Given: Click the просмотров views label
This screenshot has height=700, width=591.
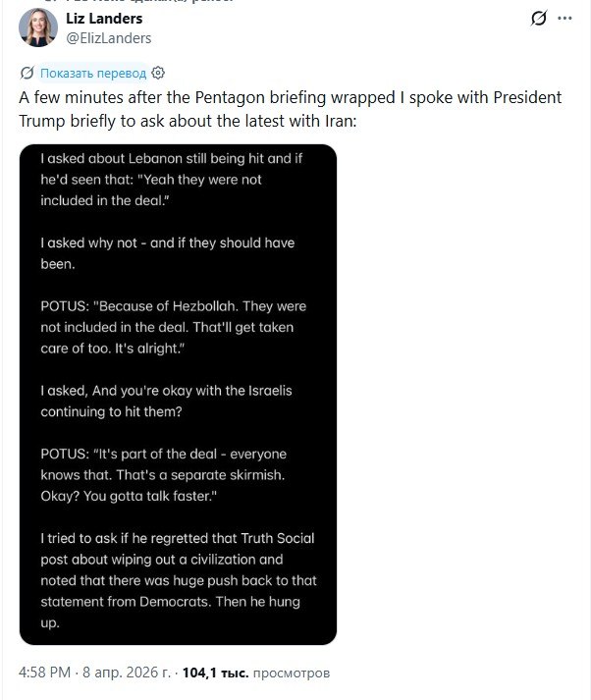Looking at the screenshot, I should 292,673.
